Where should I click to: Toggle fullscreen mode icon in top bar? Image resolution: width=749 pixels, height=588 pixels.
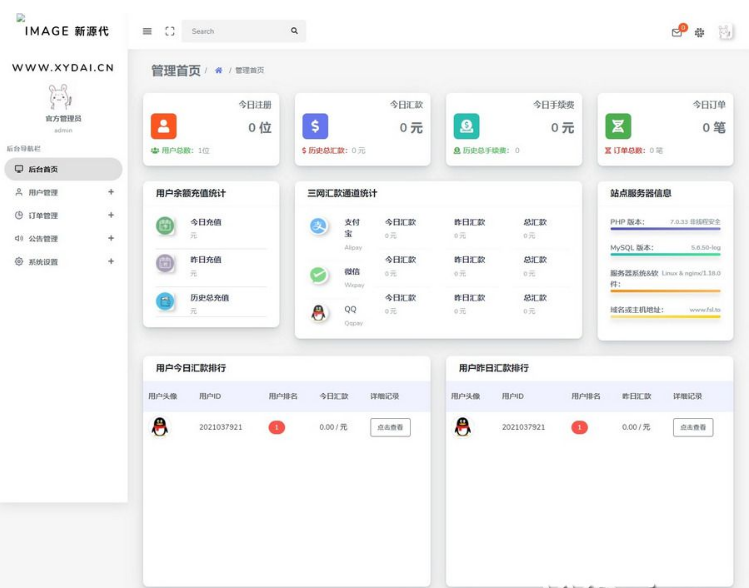[x=169, y=31]
